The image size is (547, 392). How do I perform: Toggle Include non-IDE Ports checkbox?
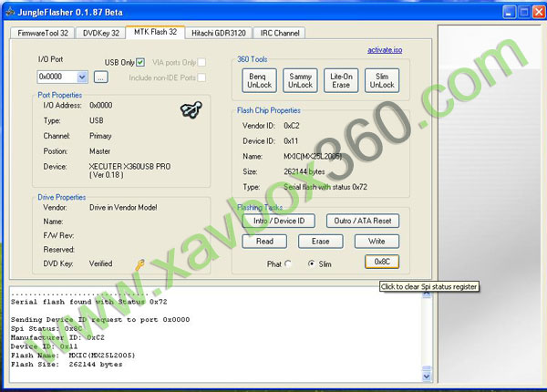click(x=201, y=77)
